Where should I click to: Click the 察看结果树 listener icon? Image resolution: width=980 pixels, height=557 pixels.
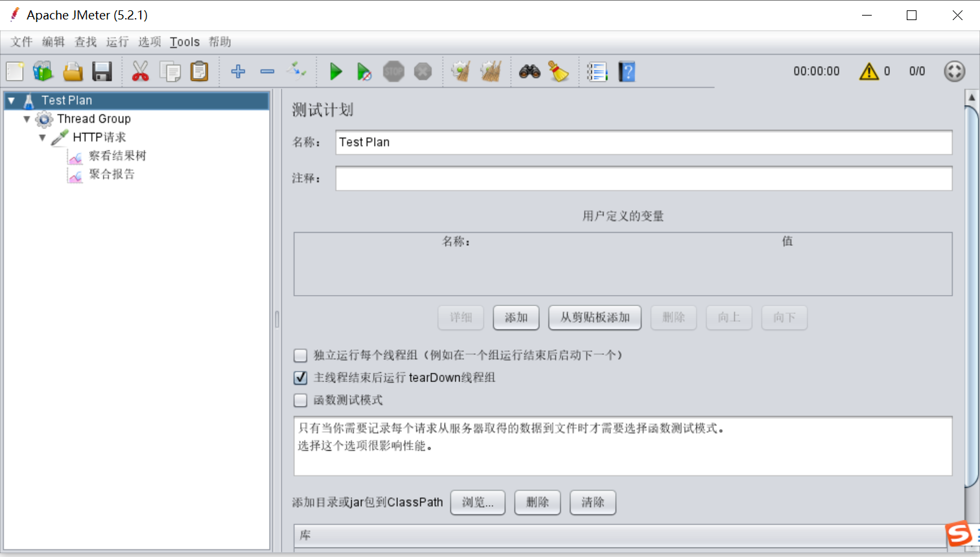pyautogui.click(x=75, y=156)
